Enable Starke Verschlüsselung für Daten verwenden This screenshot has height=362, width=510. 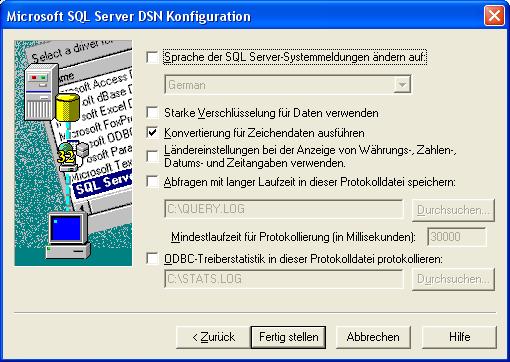point(152,113)
